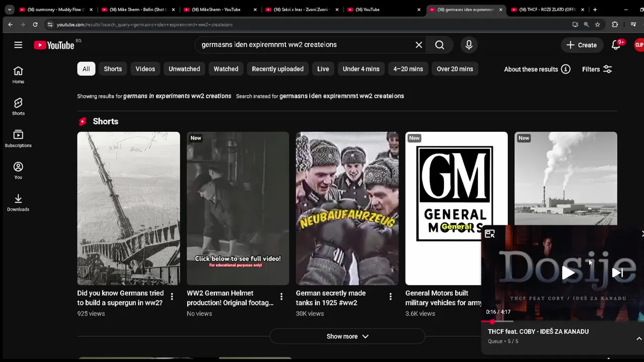Open the notifications bell
The width and height of the screenshot is (644, 362).
(x=616, y=45)
